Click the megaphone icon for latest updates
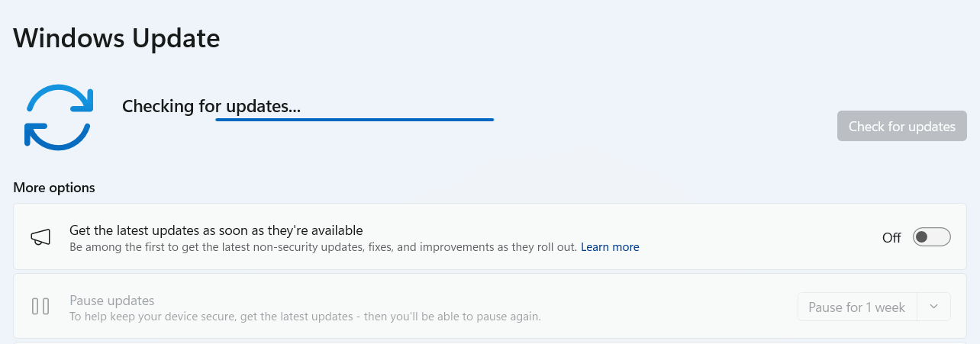 40,237
